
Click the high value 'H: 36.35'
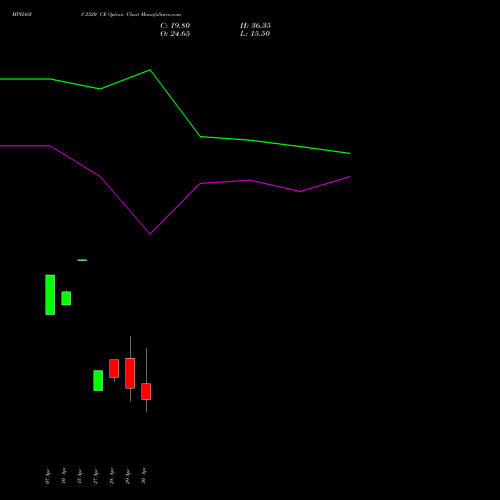(x=255, y=26)
